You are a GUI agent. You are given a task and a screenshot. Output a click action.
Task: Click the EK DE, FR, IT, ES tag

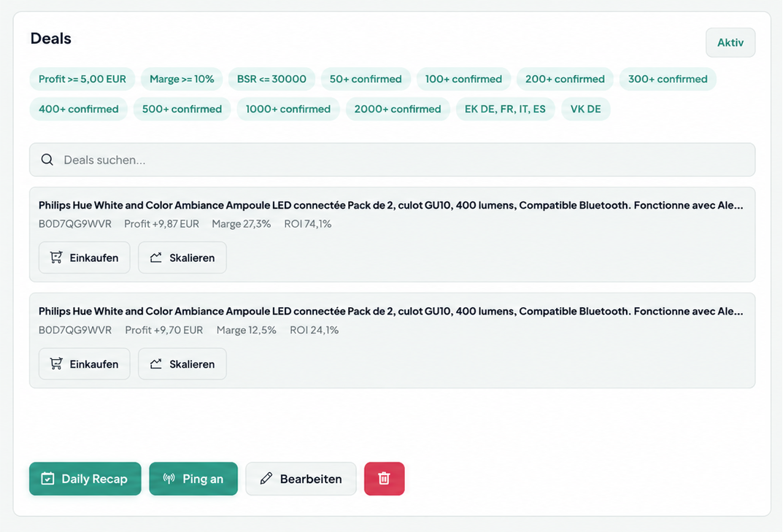[505, 109]
